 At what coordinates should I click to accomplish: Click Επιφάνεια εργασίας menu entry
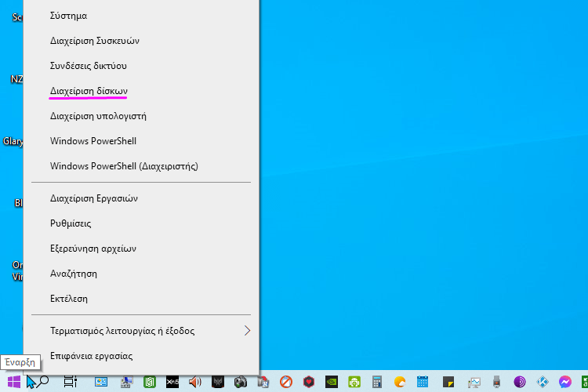pos(141,356)
